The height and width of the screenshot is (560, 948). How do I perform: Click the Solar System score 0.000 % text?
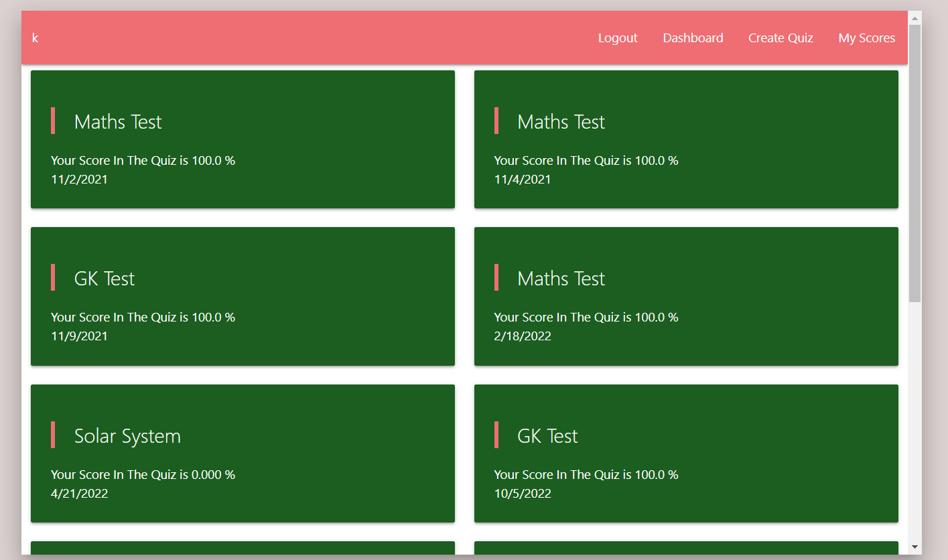(x=143, y=475)
